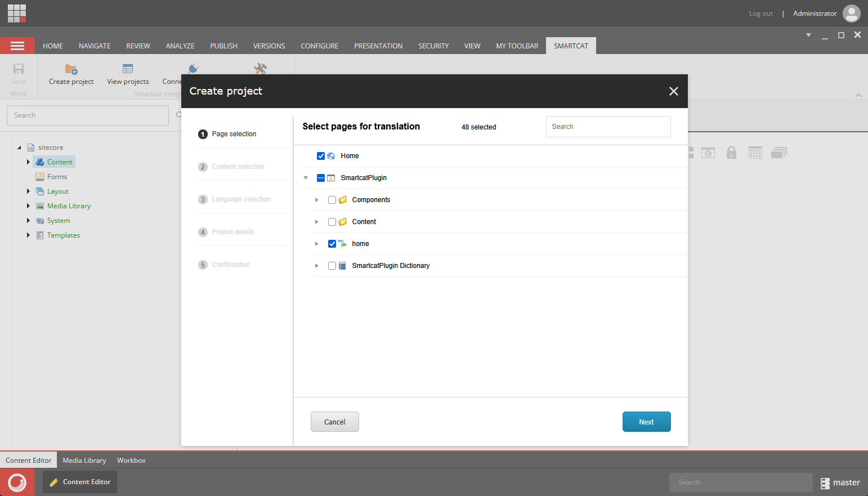Collapse the SmartcatPlugin tree node

pos(306,178)
